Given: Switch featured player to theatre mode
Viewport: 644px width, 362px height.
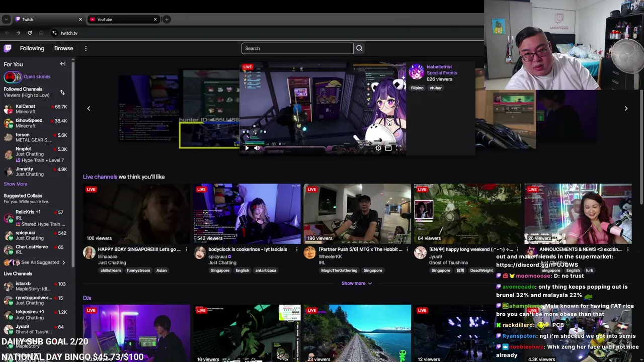Looking at the screenshot, I should pyautogui.click(x=388, y=148).
